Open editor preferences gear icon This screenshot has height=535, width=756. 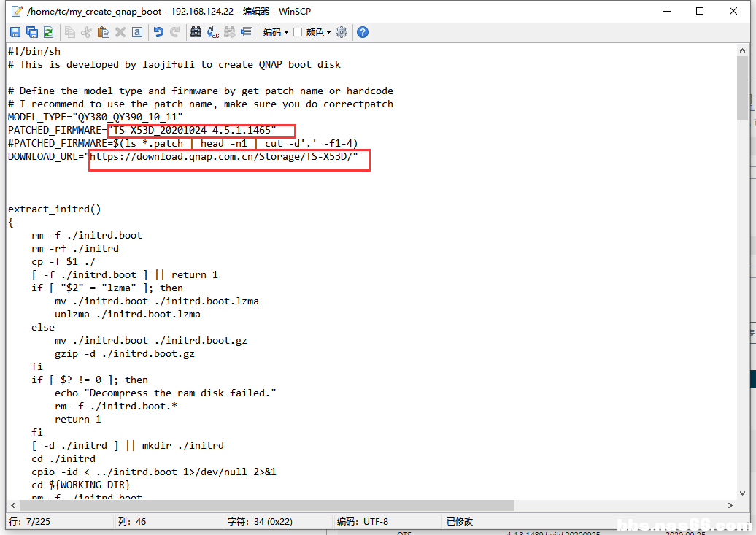point(342,32)
